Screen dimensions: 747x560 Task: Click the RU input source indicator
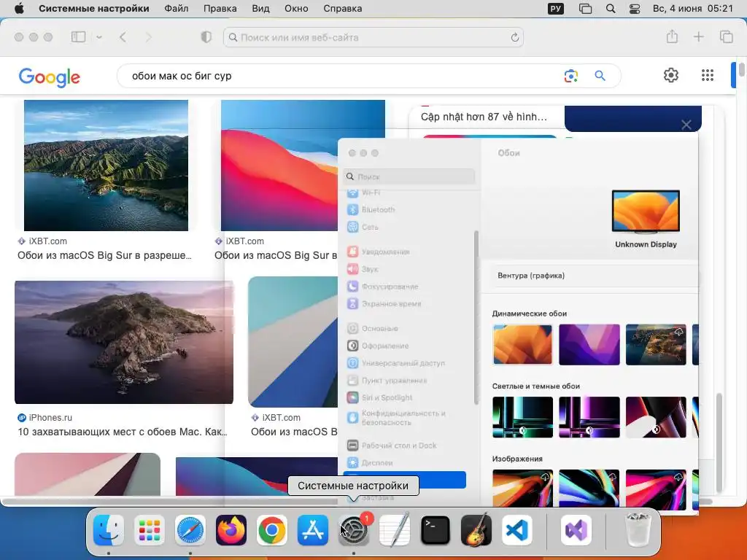(555, 9)
